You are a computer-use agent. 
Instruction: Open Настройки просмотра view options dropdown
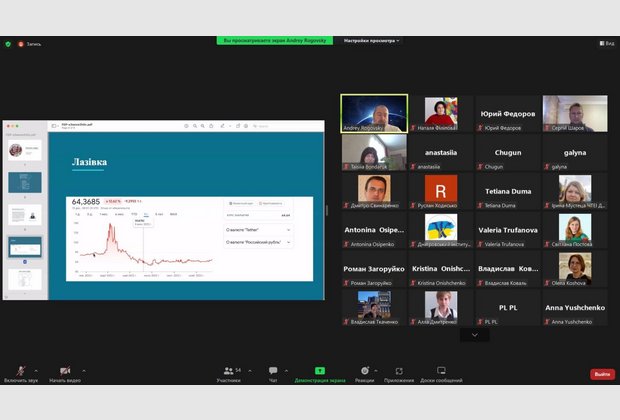click(x=371, y=40)
